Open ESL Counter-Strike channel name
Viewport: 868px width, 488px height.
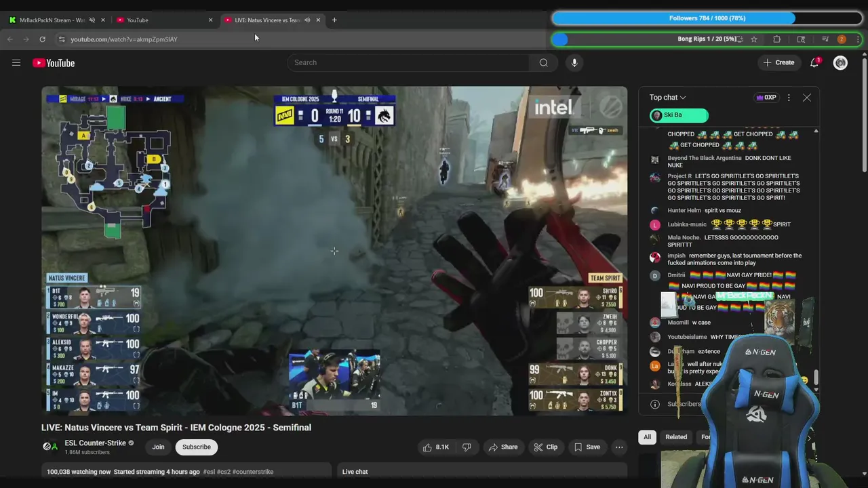95,443
